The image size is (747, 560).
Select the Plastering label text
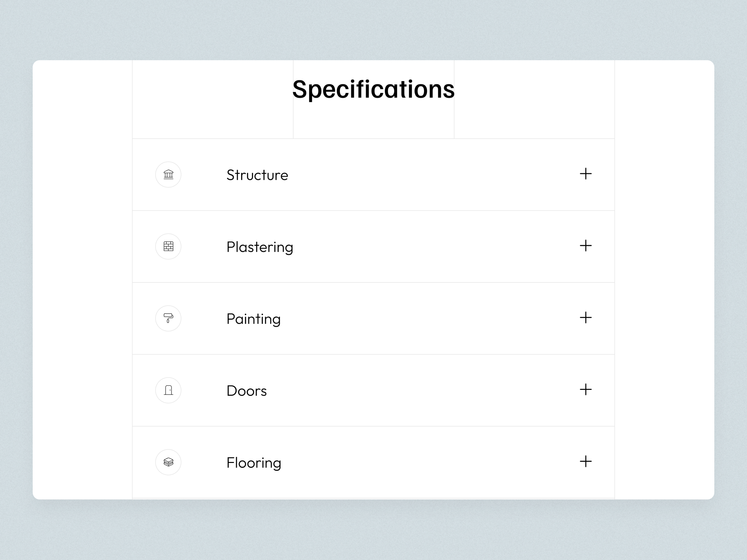(259, 247)
